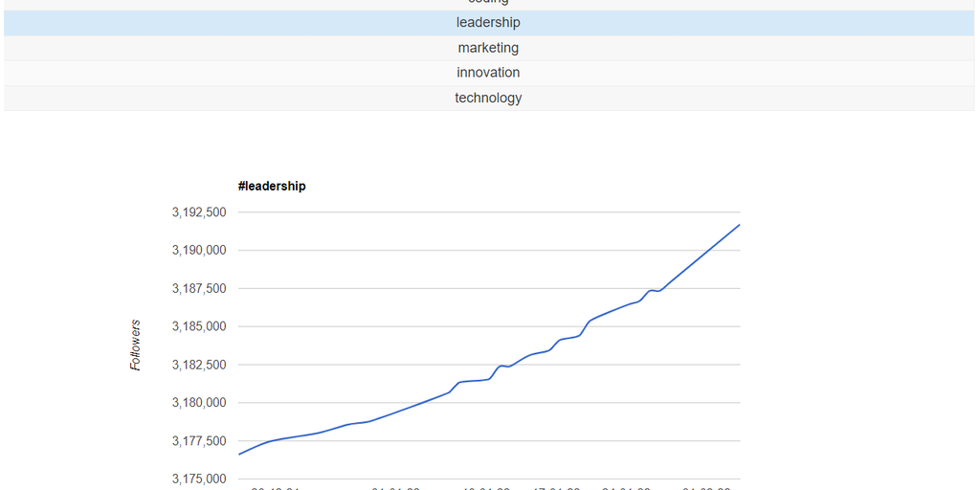
Task: Click the 3,175,000 y-axis label
Action: (x=199, y=479)
